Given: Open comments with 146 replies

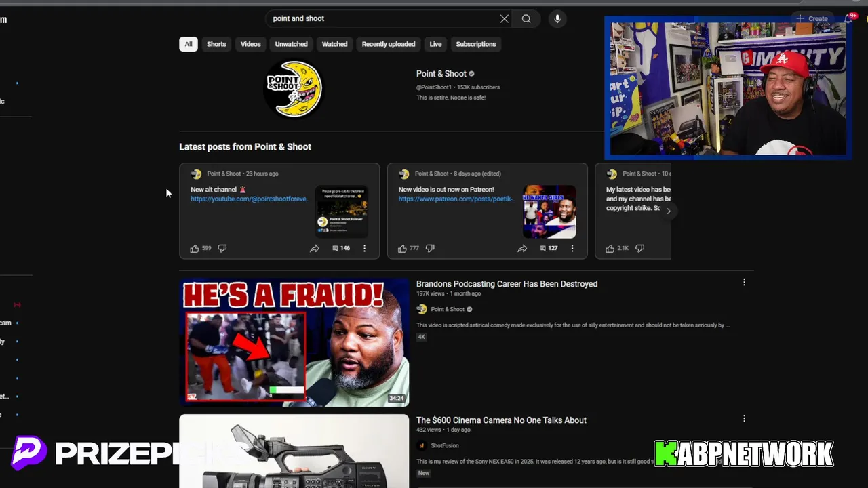Looking at the screenshot, I should click(341, 249).
